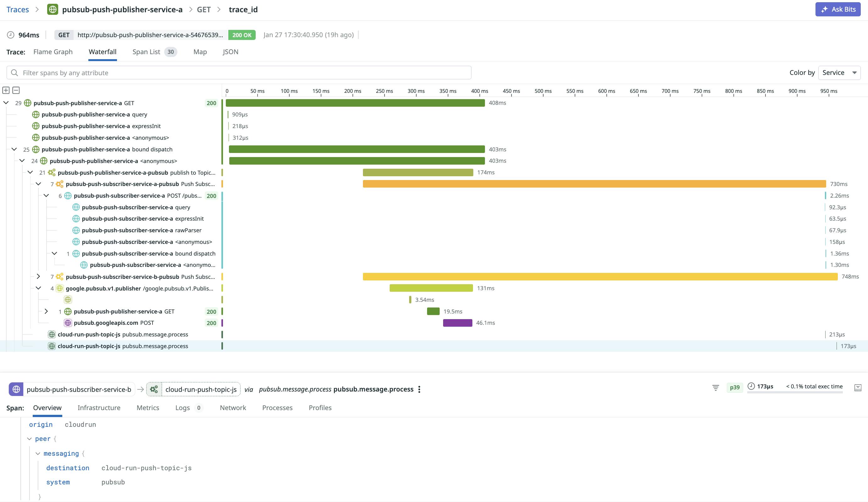
Task: Expand the pubsub-push-subscriber-service-b-pubsub span
Action: pyautogui.click(x=38, y=276)
